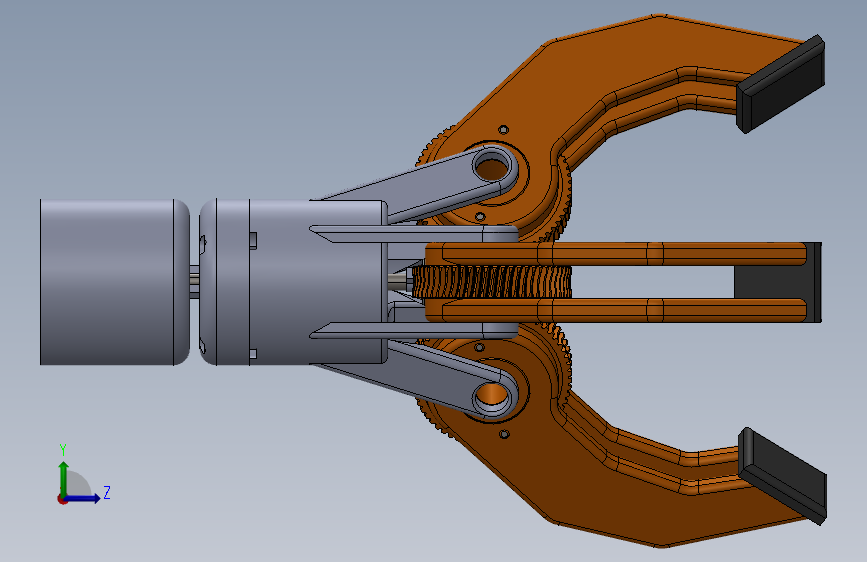867x562 pixels.
Task: Select the black pad on the middle jaw
Action: [x=777, y=282]
